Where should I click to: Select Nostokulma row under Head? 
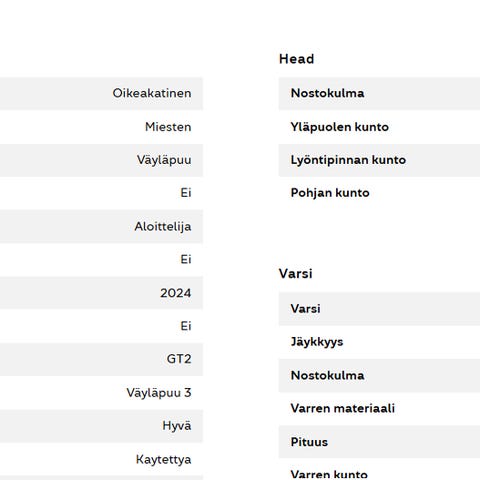pos(379,93)
